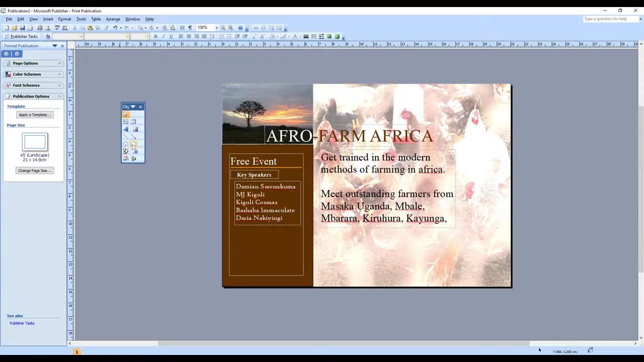Toggle Align Text Left

[x=181, y=36]
